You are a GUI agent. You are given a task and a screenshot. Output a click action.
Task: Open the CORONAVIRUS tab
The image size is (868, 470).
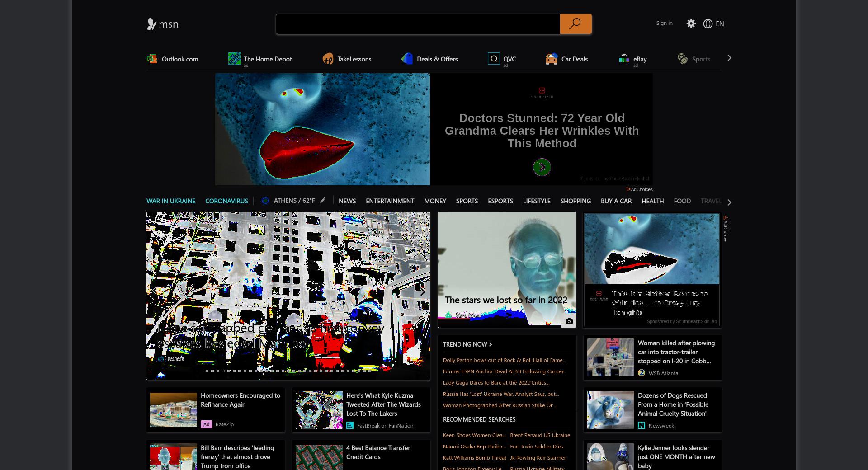tap(226, 201)
